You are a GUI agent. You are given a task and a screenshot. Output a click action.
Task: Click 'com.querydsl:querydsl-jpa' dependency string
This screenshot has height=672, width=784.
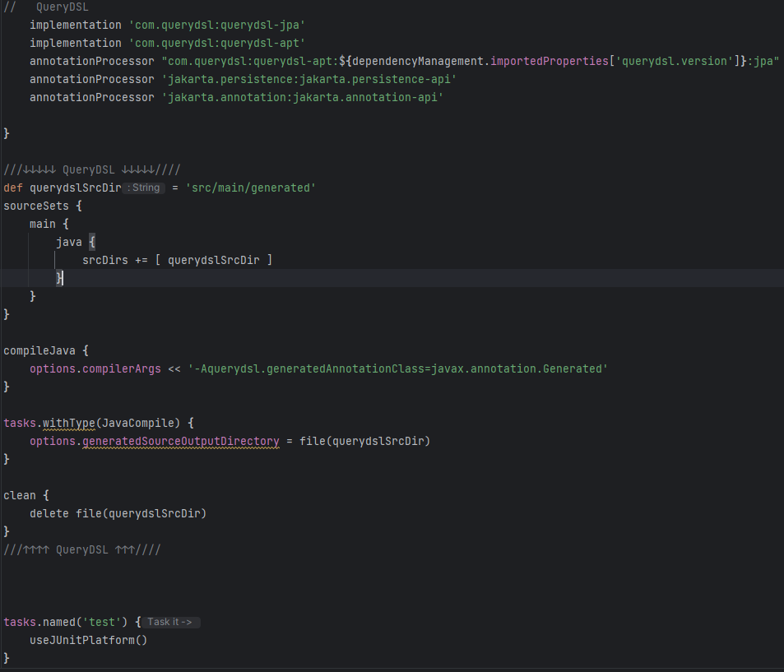(x=217, y=25)
